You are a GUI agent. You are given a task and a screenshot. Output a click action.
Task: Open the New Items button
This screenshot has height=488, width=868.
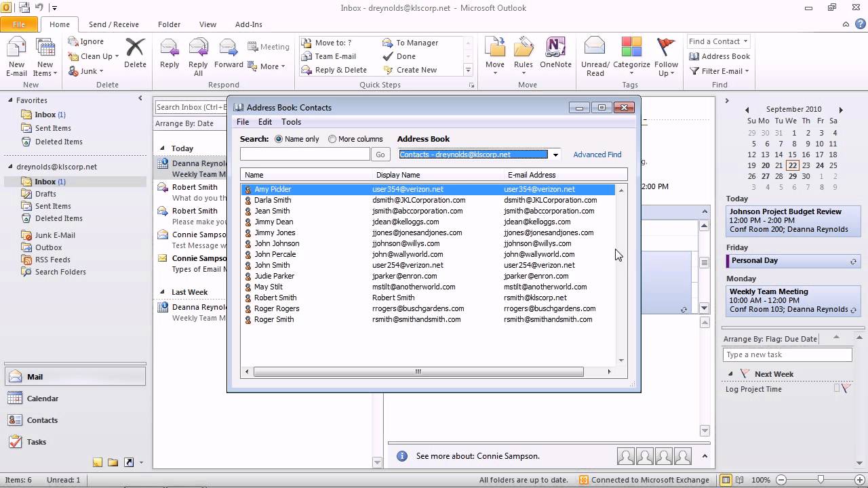pos(45,58)
